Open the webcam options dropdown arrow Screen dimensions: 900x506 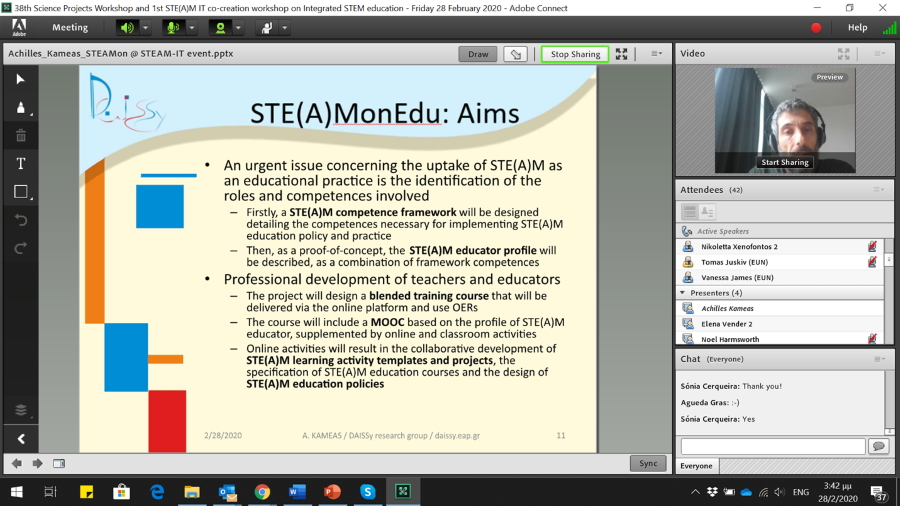coord(238,28)
